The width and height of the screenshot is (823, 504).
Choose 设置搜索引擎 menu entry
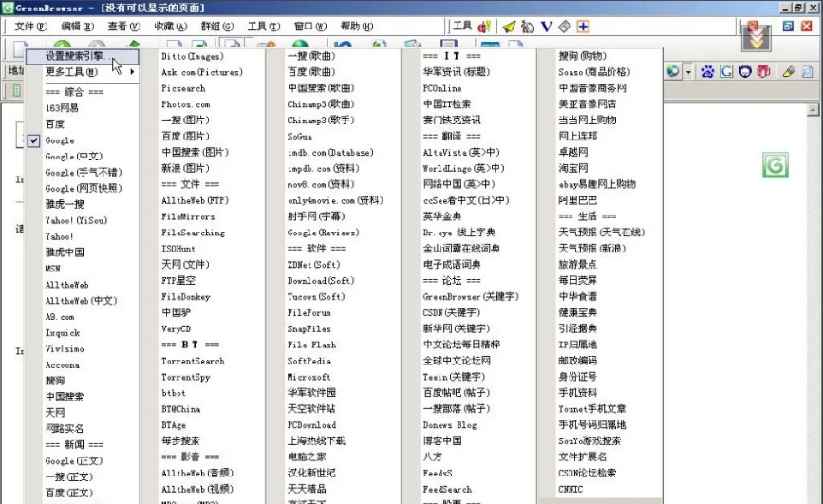coord(82,56)
